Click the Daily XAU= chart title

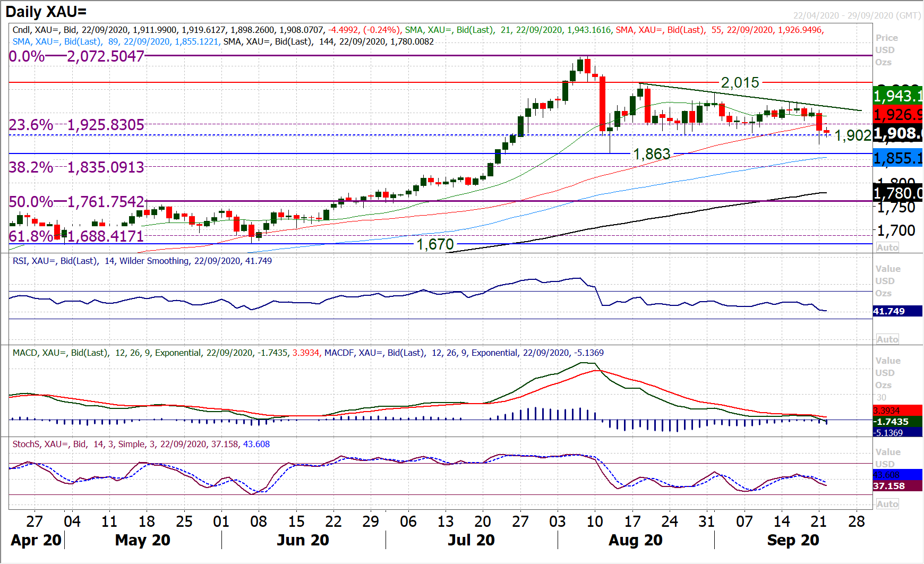(46, 12)
